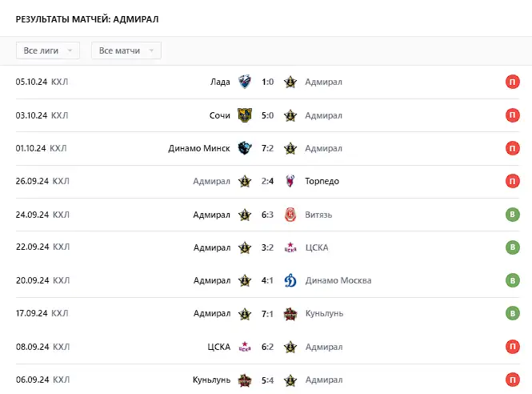532x394 pixels.
Task: Click the Торпедо team logo
Action: 290,181
